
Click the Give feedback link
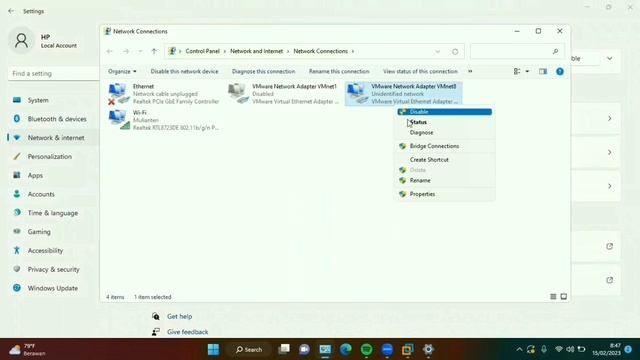click(x=187, y=332)
